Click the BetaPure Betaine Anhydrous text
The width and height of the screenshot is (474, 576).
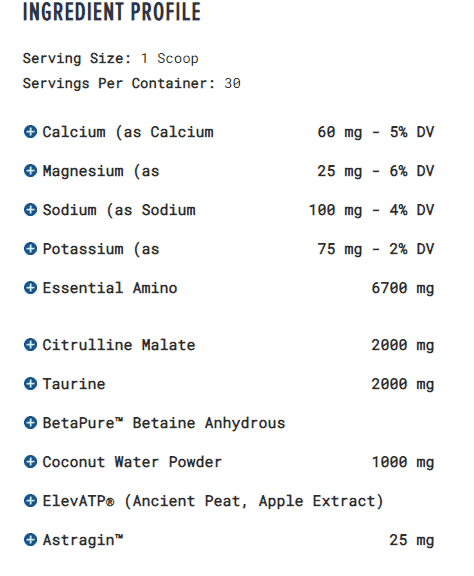(x=164, y=423)
